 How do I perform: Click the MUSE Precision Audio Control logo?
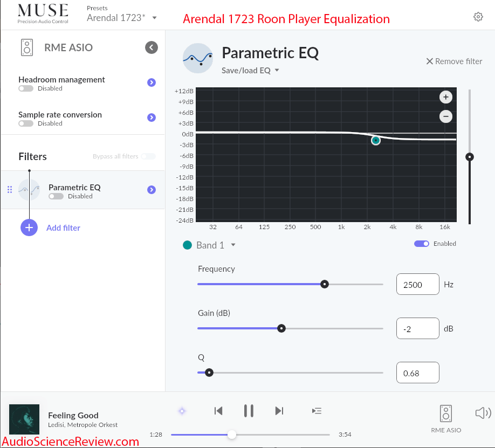[x=43, y=13]
